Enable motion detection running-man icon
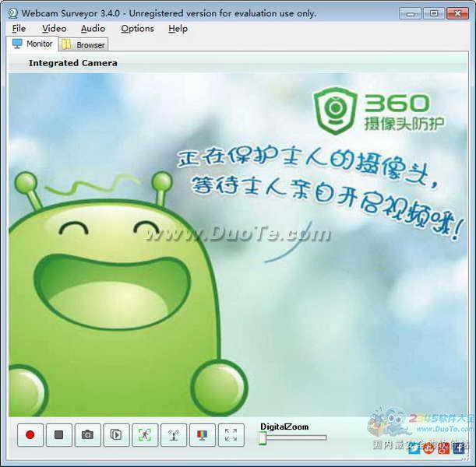Viewport: 476px width, 467px height. click(145, 435)
